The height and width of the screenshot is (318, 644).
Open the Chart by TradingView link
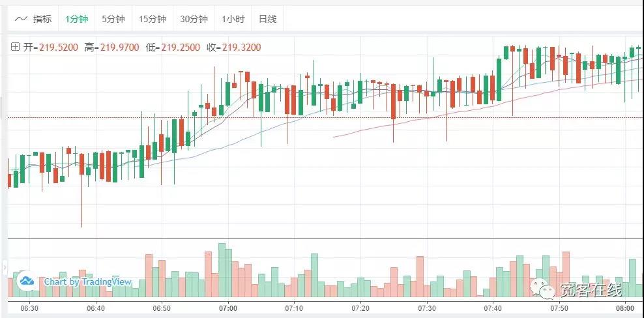point(87,282)
